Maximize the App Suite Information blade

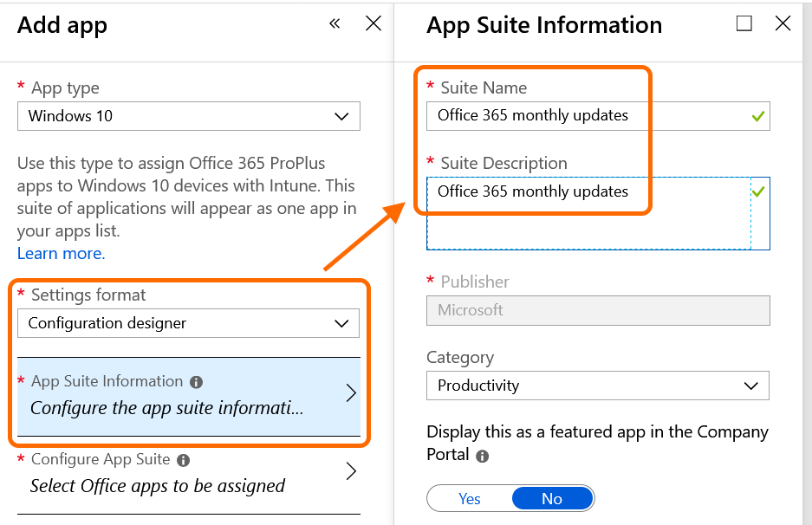point(744,24)
